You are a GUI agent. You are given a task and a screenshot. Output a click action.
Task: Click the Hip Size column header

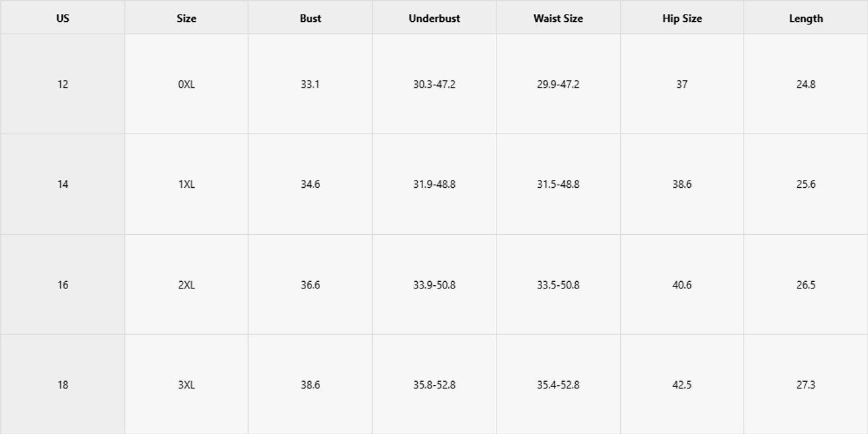[682, 19]
